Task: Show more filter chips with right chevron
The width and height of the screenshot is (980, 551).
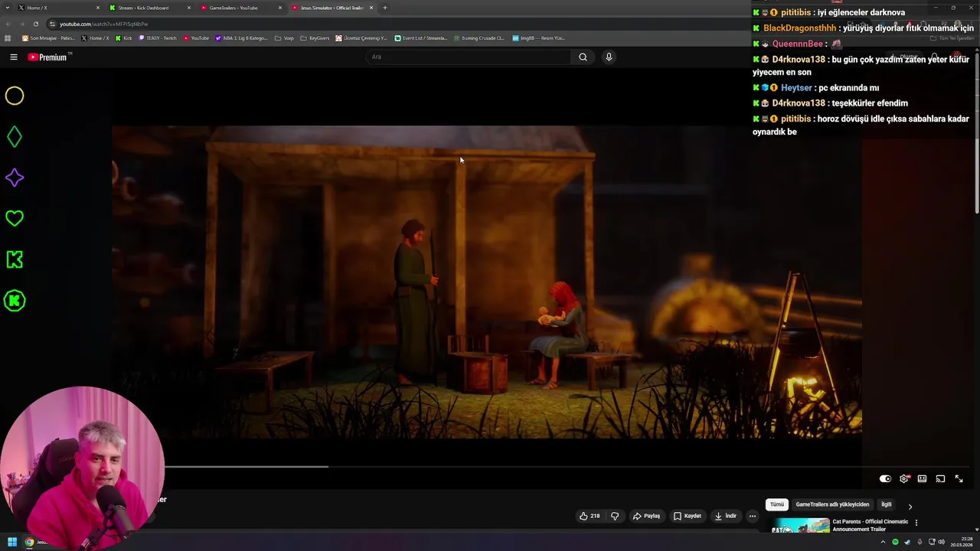Action: pos(910,507)
